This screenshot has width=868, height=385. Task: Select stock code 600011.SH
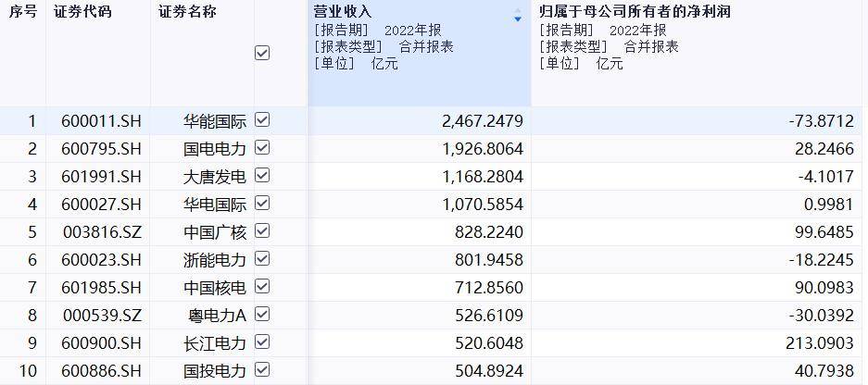(101, 121)
